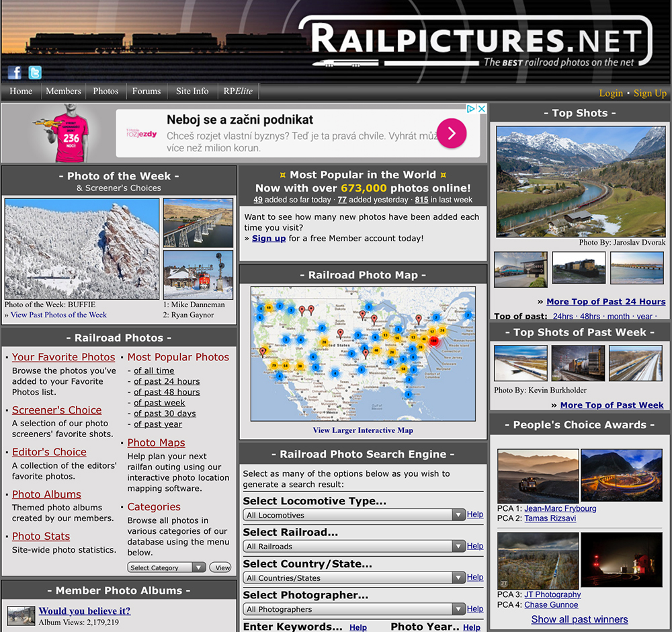This screenshot has width=672, height=632.
Task: Open More Top of Past 24 Hours
Action: pyautogui.click(x=606, y=301)
